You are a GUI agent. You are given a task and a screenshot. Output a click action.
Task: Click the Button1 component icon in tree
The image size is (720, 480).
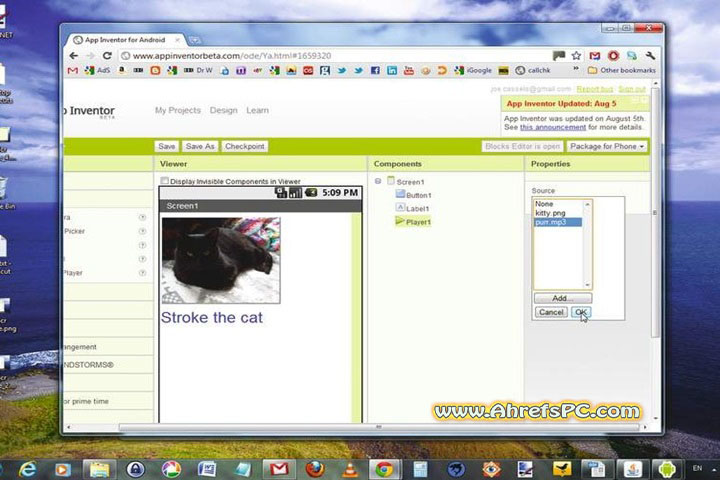400,195
